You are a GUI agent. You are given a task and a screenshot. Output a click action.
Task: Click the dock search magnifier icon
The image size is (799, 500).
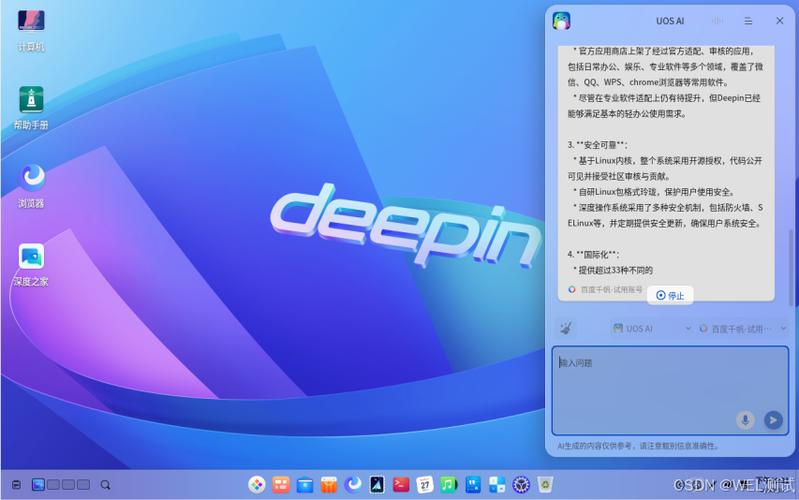[105, 485]
